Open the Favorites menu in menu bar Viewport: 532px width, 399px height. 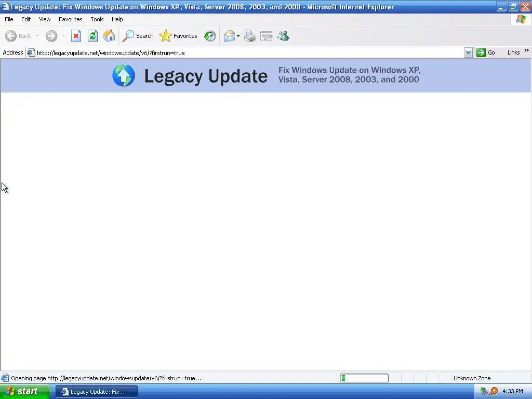click(x=70, y=19)
